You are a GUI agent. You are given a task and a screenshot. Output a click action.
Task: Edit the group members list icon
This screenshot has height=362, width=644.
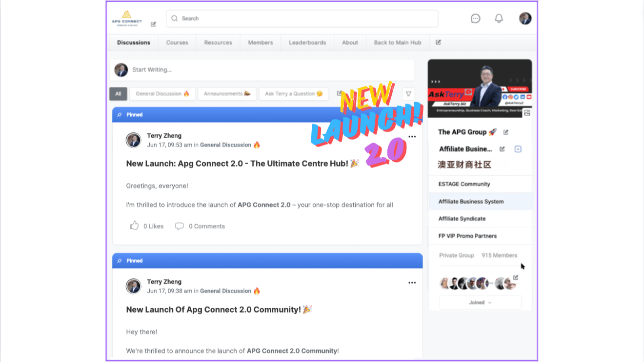point(516,277)
